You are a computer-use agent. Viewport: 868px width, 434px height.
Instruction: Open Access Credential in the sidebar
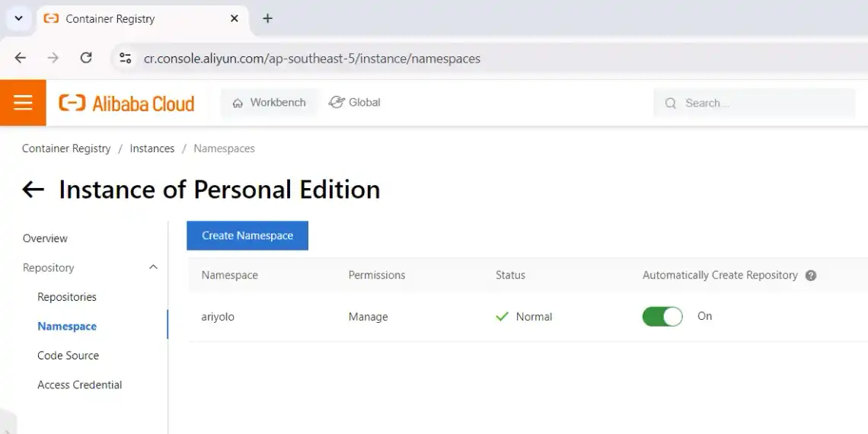click(x=80, y=385)
